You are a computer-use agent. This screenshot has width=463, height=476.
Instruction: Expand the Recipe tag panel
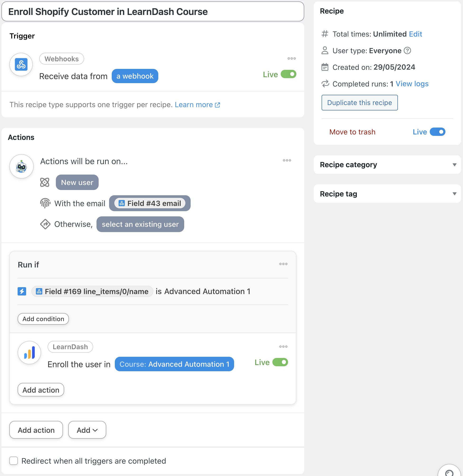pyautogui.click(x=454, y=194)
